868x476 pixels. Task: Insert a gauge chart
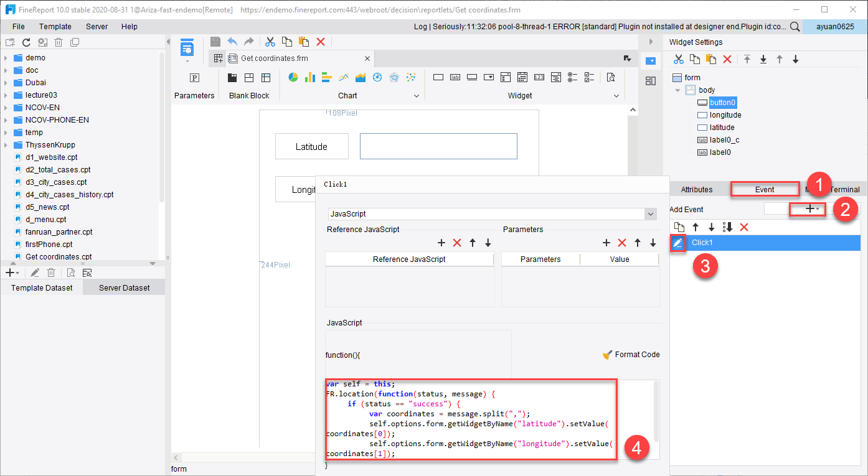377,77
